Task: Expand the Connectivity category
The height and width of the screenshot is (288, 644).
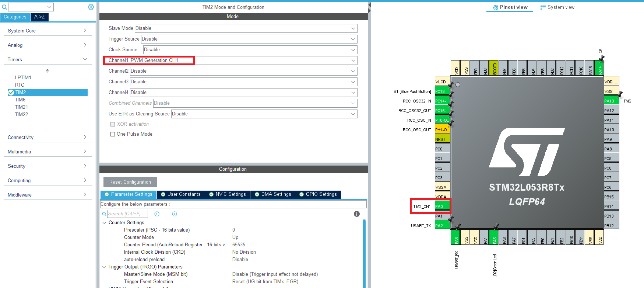Action: [47, 137]
